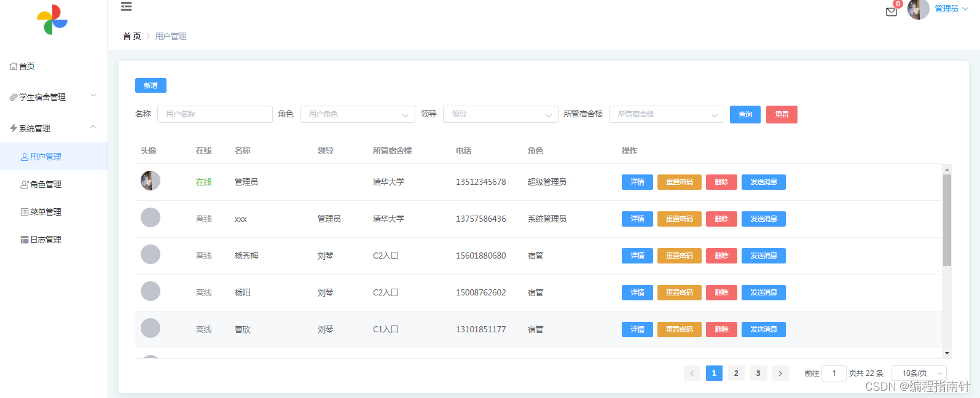Viewport: 980px width, 398px height.
Task: Click 详情 for 曹欣 row
Action: 637,329
